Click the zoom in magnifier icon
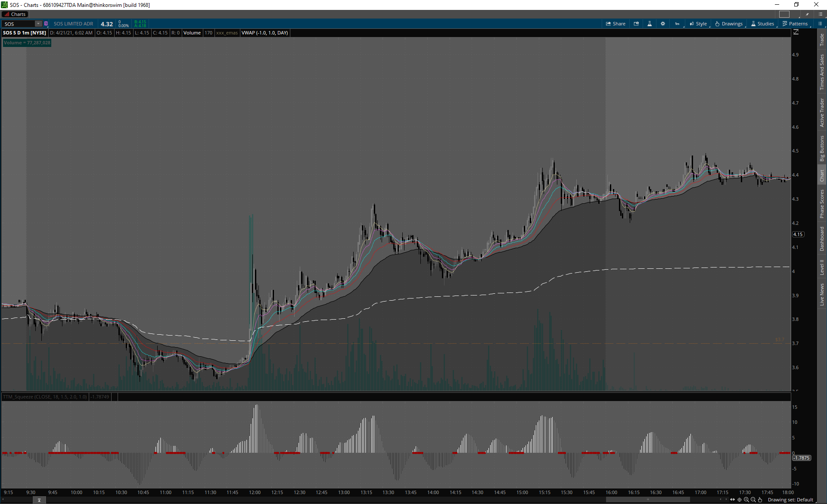 point(746,500)
